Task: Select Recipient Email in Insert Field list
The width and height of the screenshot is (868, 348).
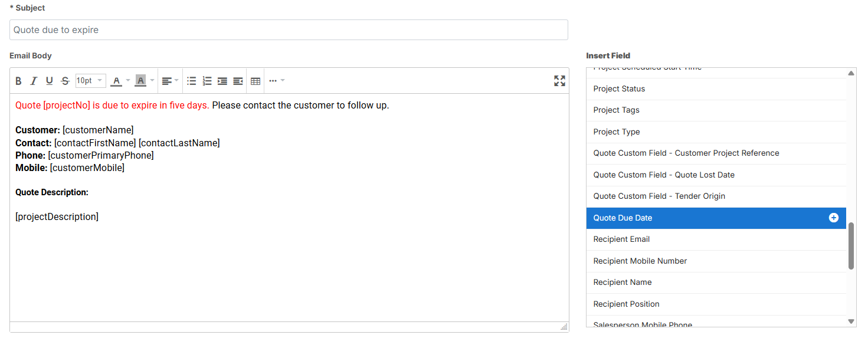Action: click(621, 239)
